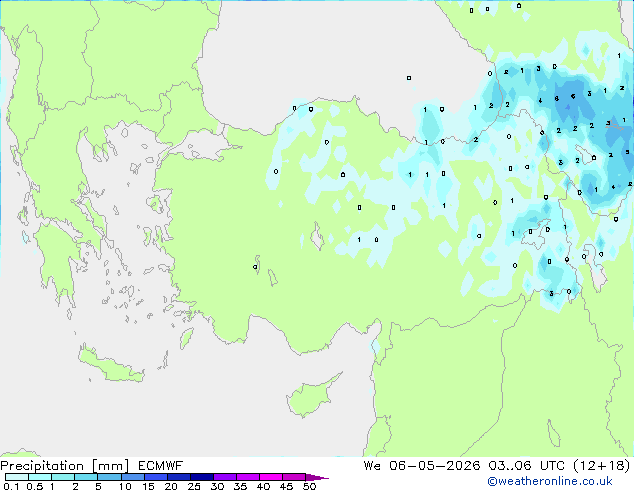The image size is (634, 490).
Task: Pick the 20–25 mm legend swatch
Action: 178,477
